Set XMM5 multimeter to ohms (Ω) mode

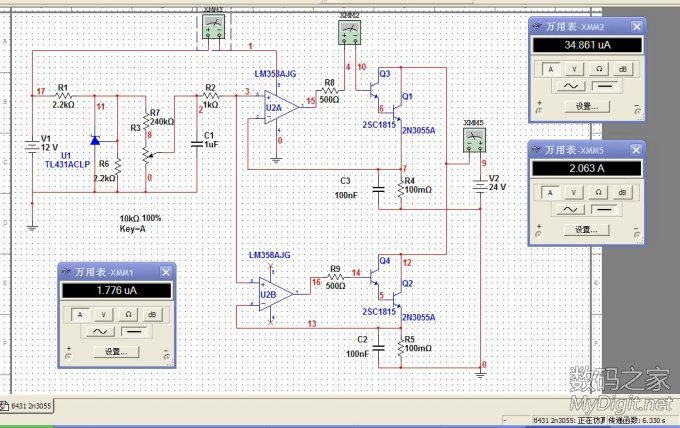pos(600,191)
